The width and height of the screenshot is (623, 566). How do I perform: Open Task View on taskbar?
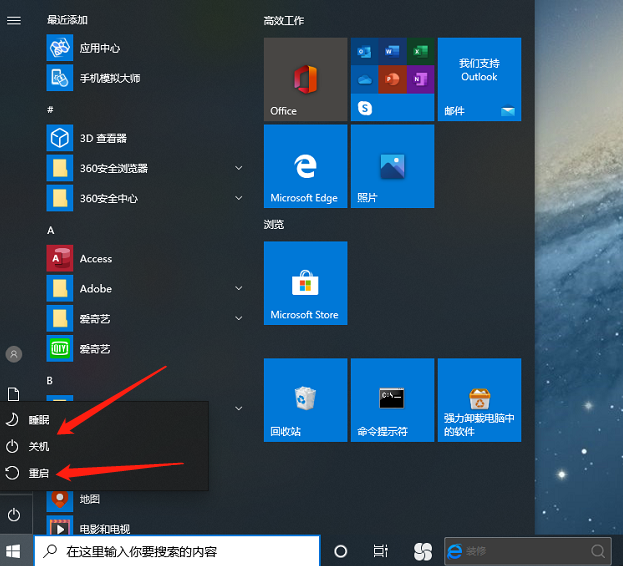381,551
